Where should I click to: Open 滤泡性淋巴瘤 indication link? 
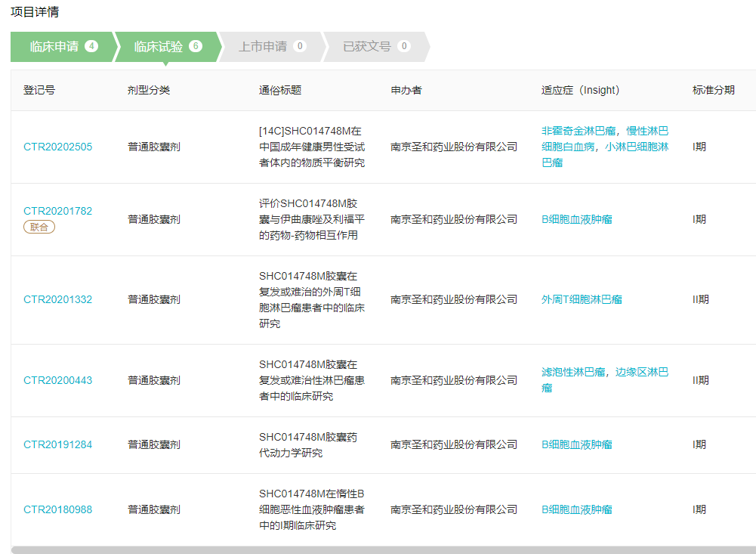point(573,372)
